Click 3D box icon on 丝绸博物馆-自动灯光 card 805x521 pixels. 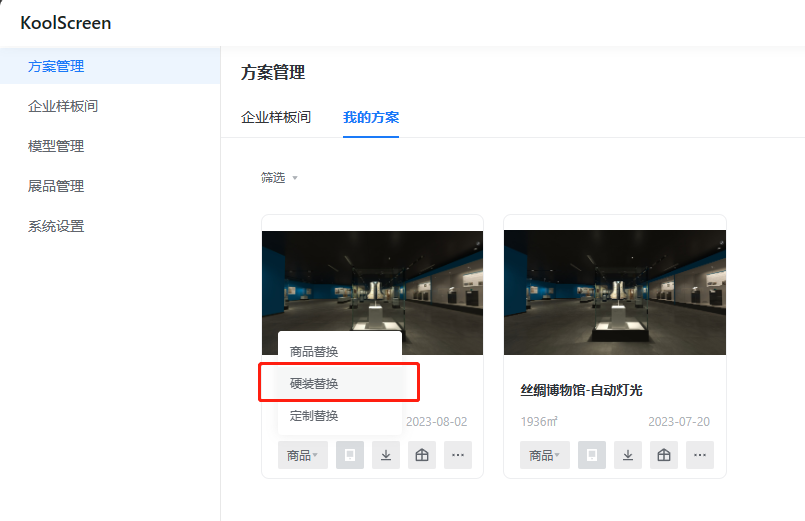tap(664, 455)
